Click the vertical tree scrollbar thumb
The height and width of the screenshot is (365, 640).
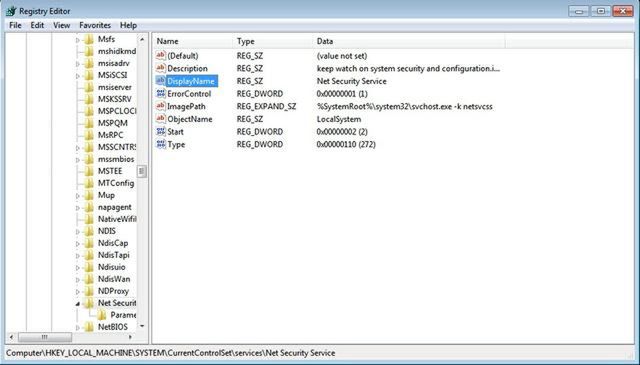tap(142, 171)
